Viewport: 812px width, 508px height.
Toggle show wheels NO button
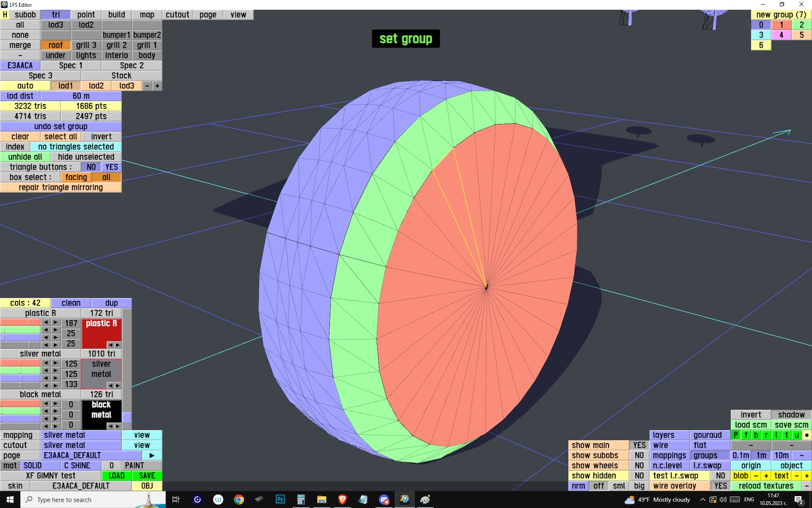coord(639,466)
